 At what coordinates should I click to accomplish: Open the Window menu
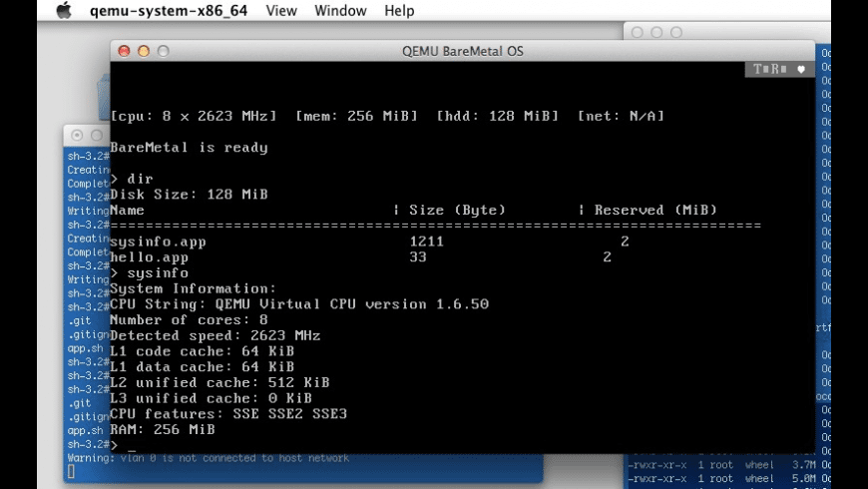click(x=340, y=11)
